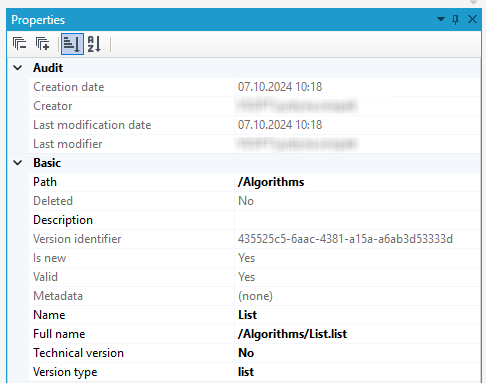Collapse all property categories icon
This screenshot has width=486, height=383.
[x=19, y=44]
